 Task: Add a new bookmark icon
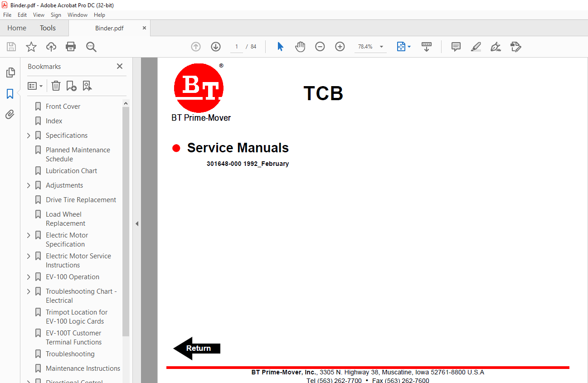(x=71, y=86)
